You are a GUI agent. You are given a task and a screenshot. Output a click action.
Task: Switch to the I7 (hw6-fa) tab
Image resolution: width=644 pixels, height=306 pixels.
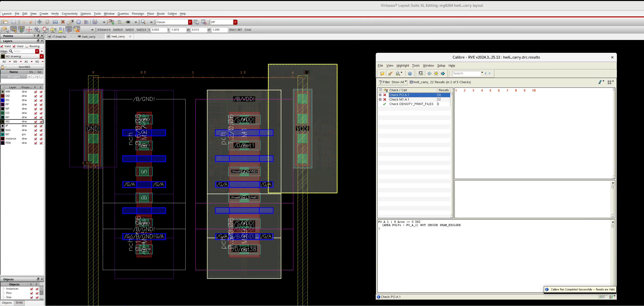pos(59,37)
